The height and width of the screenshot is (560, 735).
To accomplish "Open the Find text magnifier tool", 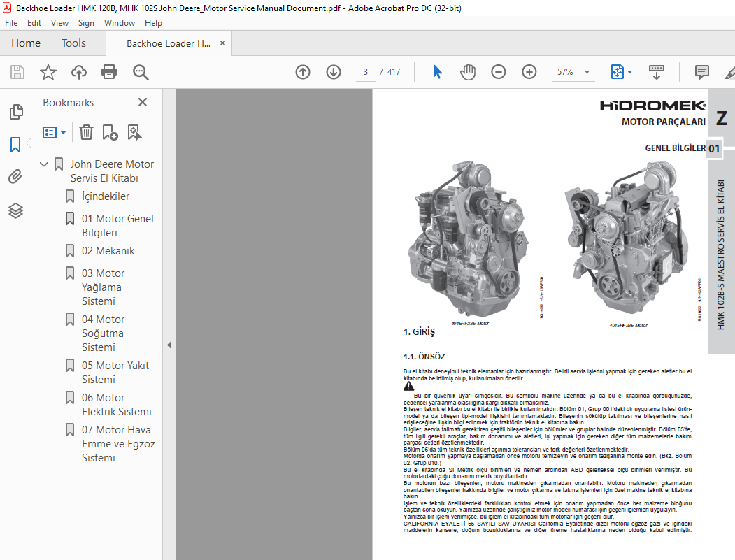I will (x=141, y=72).
